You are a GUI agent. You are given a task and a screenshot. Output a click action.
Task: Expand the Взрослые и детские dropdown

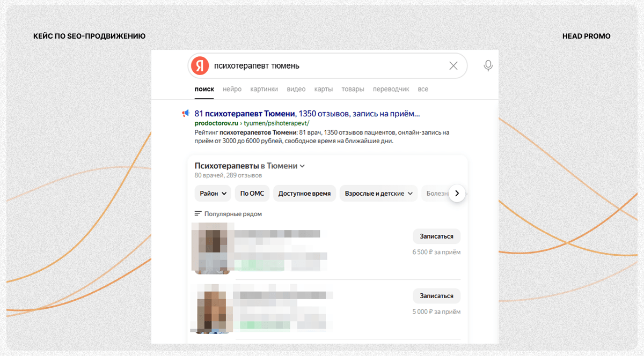point(378,193)
